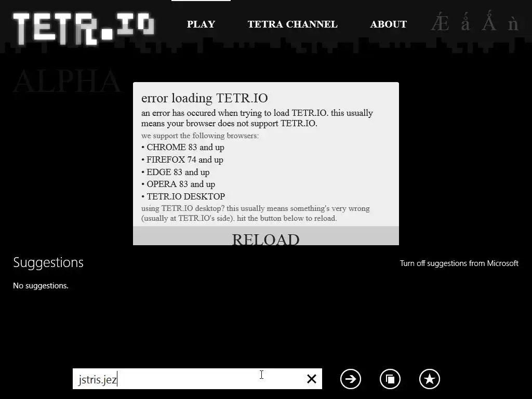532x399 pixels.
Task: Open the TETRA CHANNEL menu item
Action: (292, 24)
